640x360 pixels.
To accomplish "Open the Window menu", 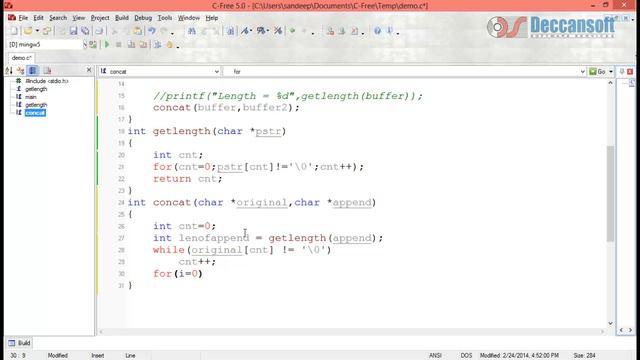I will (189, 18).
